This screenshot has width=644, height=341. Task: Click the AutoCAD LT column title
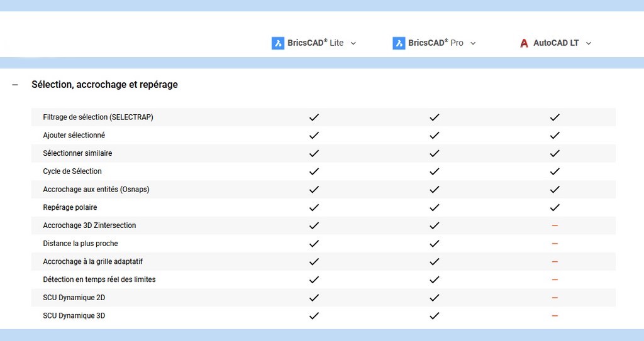click(x=556, y=43)
